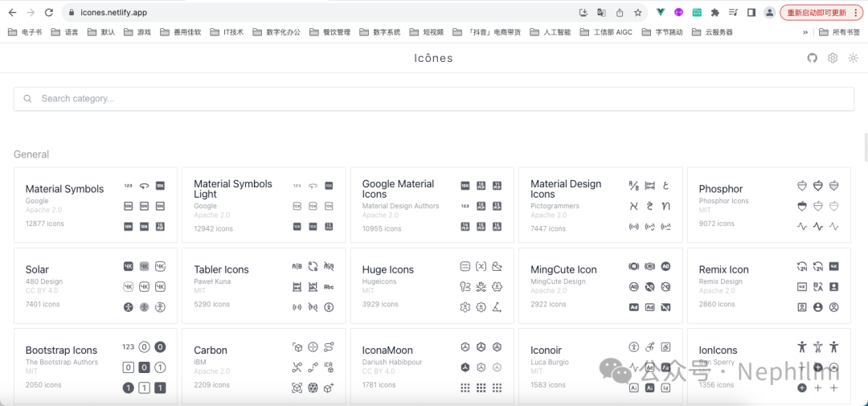This screenshot has width=868, height=406.
Task: Open the 人工智能 bookmark folder
Action: (x=551, y=32)
